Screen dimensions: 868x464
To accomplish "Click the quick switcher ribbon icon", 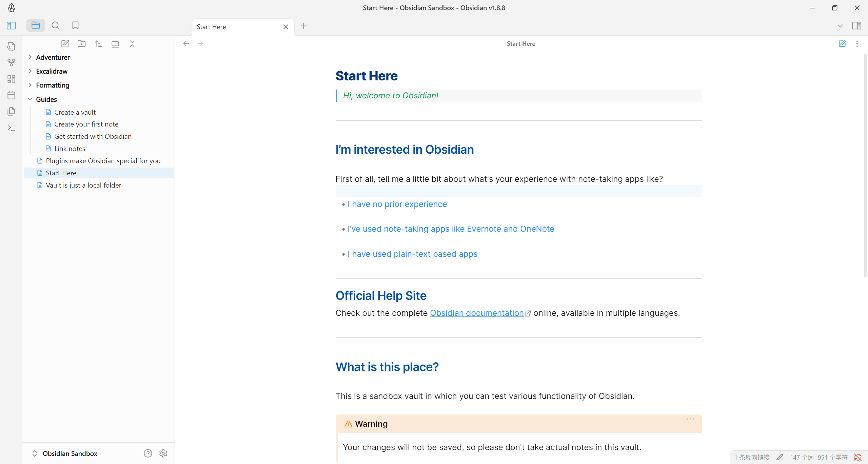I will click(x=11, y=46).
